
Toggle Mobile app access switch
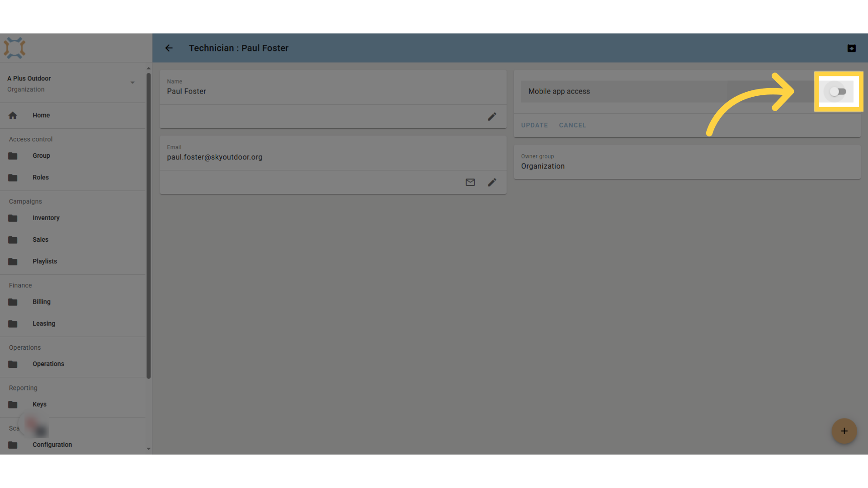point(838,92)
